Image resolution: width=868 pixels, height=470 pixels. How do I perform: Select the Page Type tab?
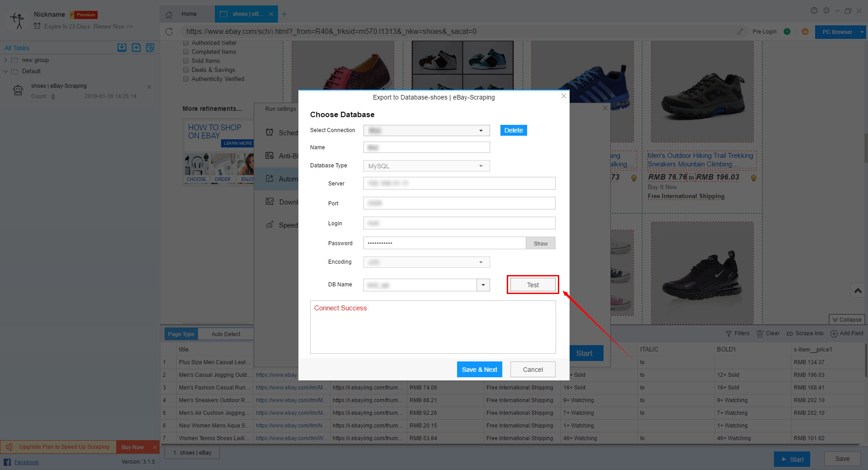click(181, 334)
